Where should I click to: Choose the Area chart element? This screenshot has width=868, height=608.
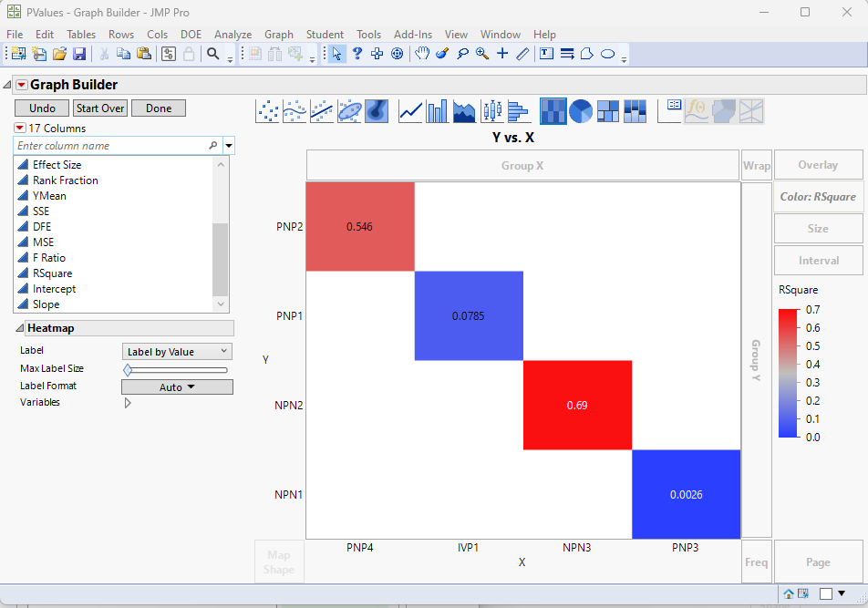tap(464, 111)
